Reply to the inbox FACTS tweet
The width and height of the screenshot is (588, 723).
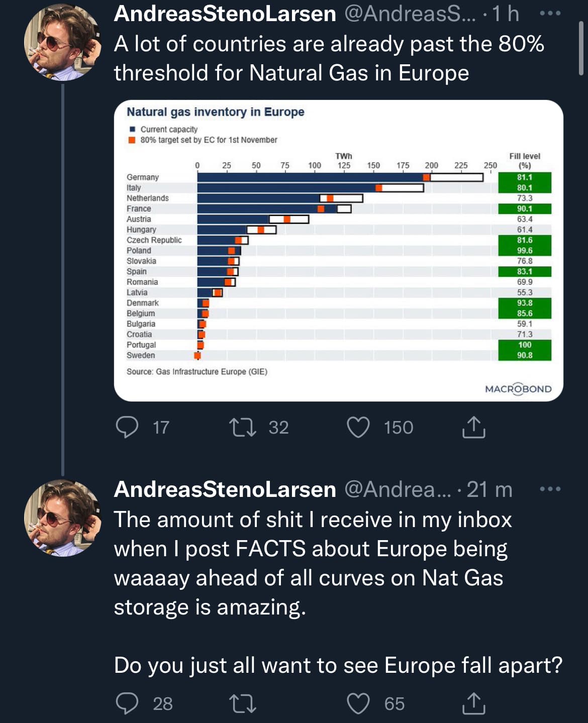[x=127, y=703]
